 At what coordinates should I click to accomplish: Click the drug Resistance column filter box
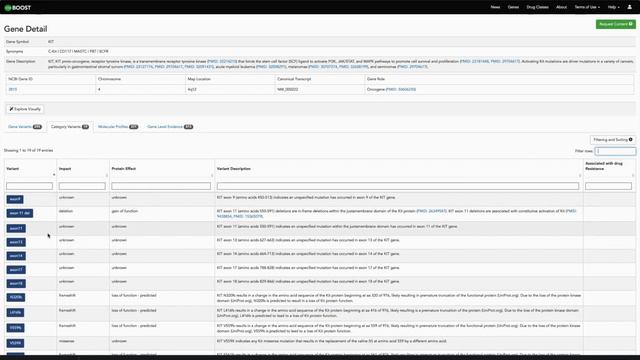(x=609, y=186)
